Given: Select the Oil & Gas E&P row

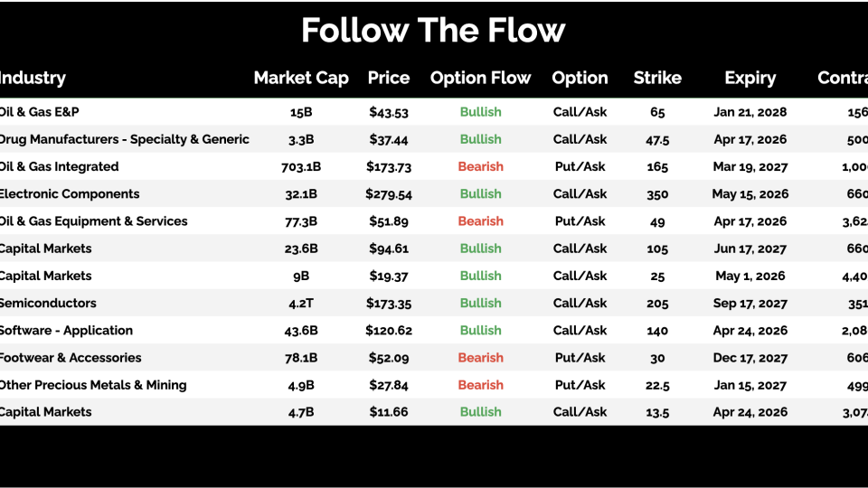Looking at the screenshot, I should click(x=46, y=112).
